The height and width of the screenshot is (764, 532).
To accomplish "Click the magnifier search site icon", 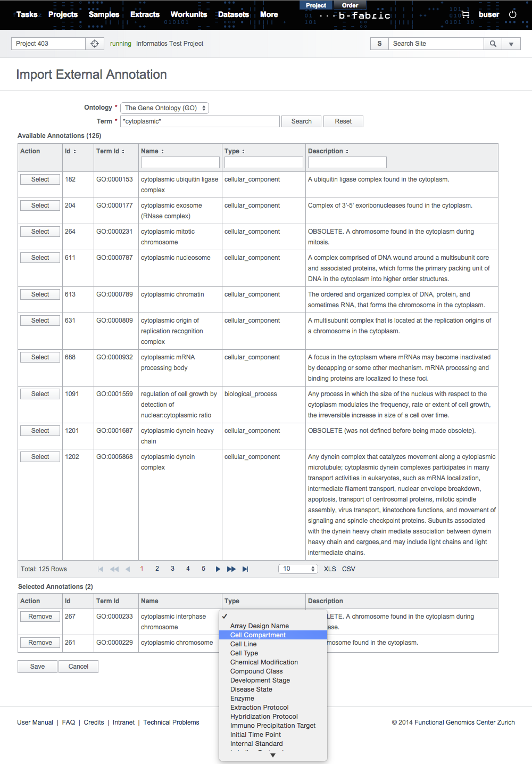I will (x=493, y=44).
